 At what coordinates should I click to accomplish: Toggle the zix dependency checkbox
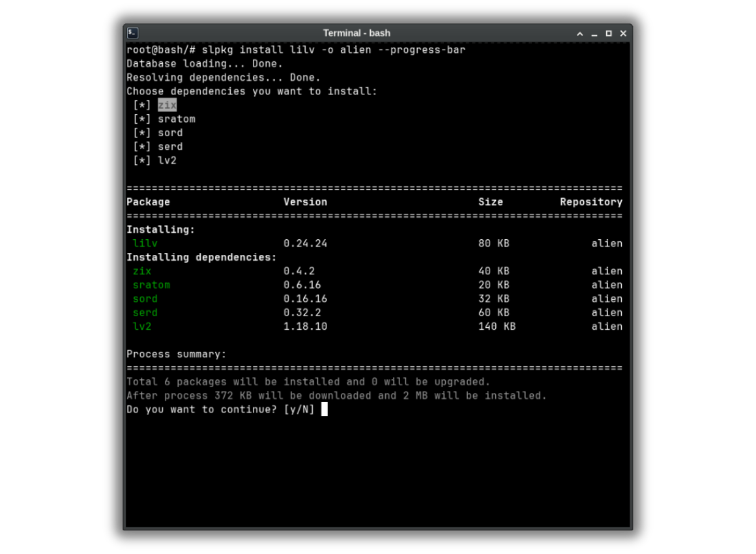tap(142, 105)
